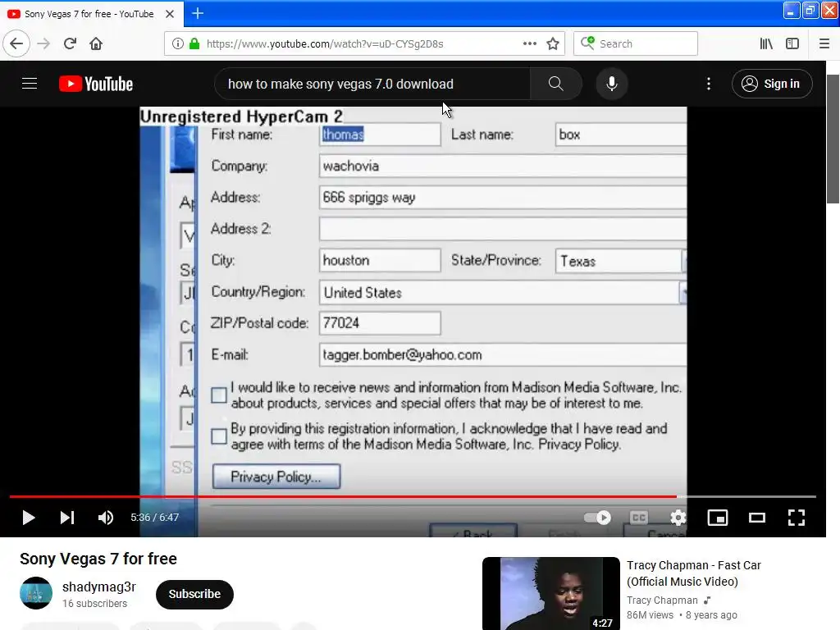The image size is (840, 630).
Task: Click the City field houston
Action: [x=380, y=260]
